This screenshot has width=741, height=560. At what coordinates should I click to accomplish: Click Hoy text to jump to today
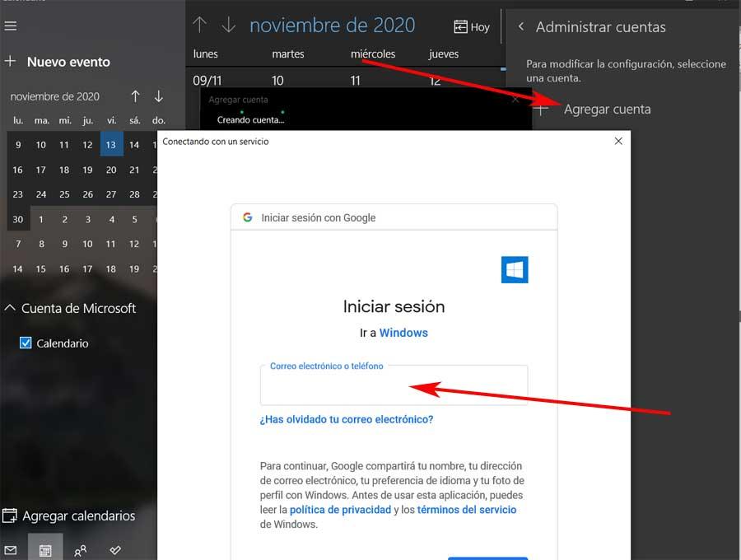click(x=480, y=27)
